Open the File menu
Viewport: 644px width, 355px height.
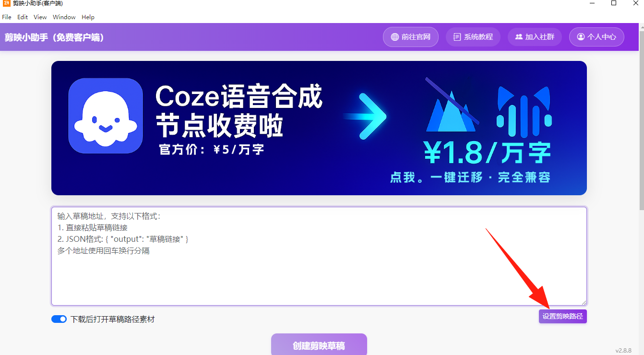click(7, 17)
